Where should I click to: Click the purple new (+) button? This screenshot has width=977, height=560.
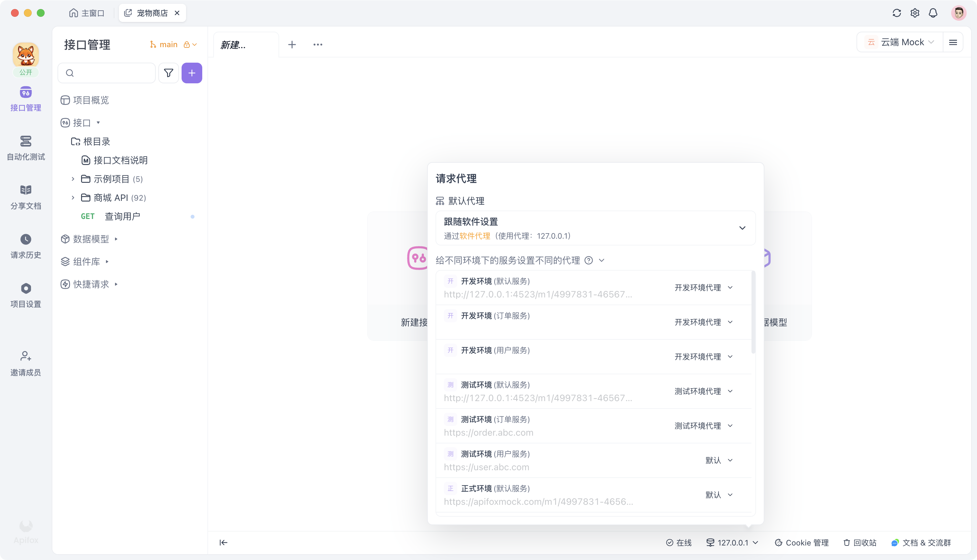(192, 73)
